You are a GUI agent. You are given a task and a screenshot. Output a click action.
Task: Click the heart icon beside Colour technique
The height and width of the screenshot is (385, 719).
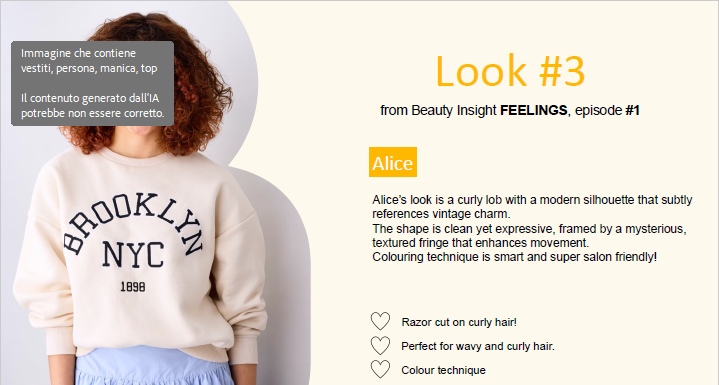coord(380,369)
